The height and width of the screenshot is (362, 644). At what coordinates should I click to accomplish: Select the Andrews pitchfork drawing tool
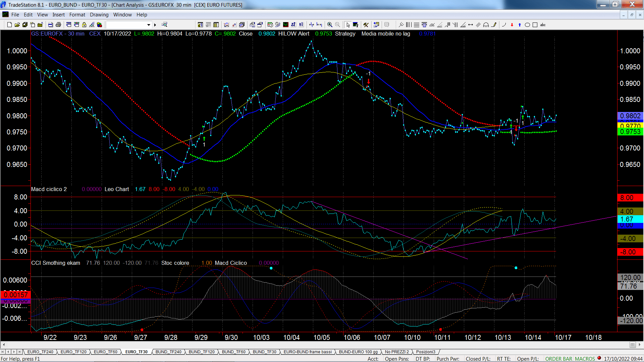401,24
